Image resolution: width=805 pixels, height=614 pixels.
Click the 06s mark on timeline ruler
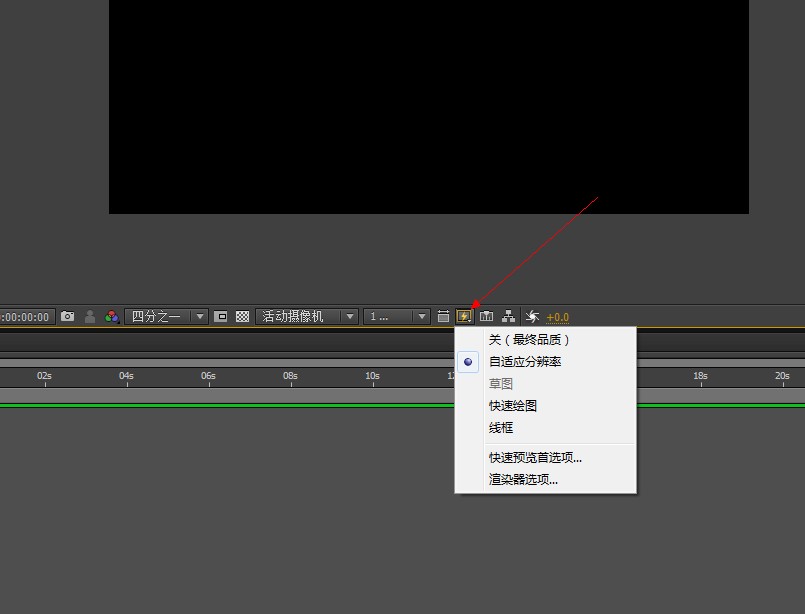[208, 376]
